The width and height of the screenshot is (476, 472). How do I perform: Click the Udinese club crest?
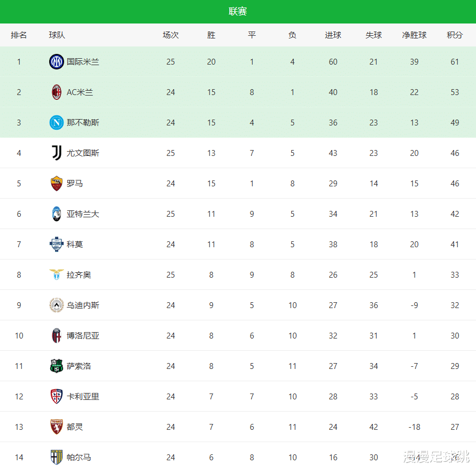pos(56,305)
